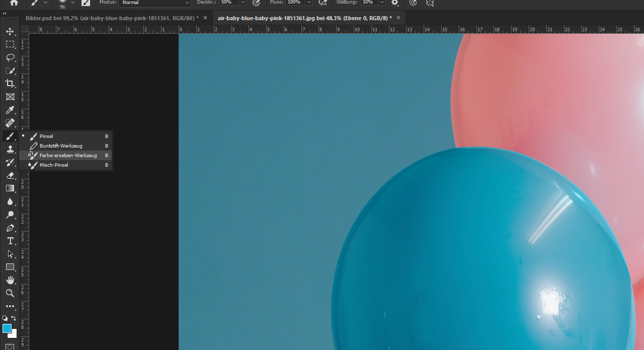
Task: Click the Brush tool in the toolbar
Action: (10, 136)
